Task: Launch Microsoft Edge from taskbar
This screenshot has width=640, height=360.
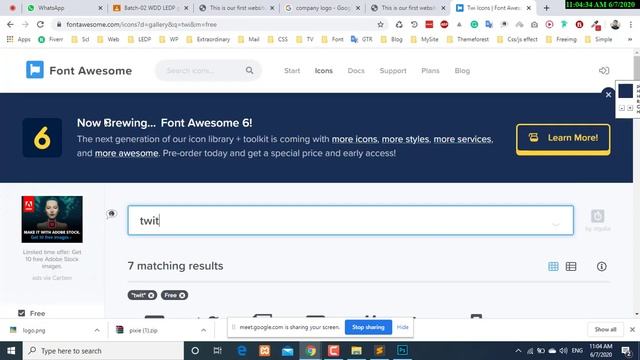Action: (x=242, y=351)
